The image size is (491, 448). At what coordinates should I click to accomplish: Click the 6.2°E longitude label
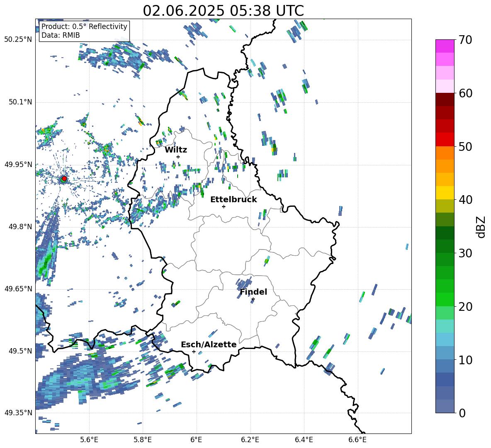coord(250,440)
